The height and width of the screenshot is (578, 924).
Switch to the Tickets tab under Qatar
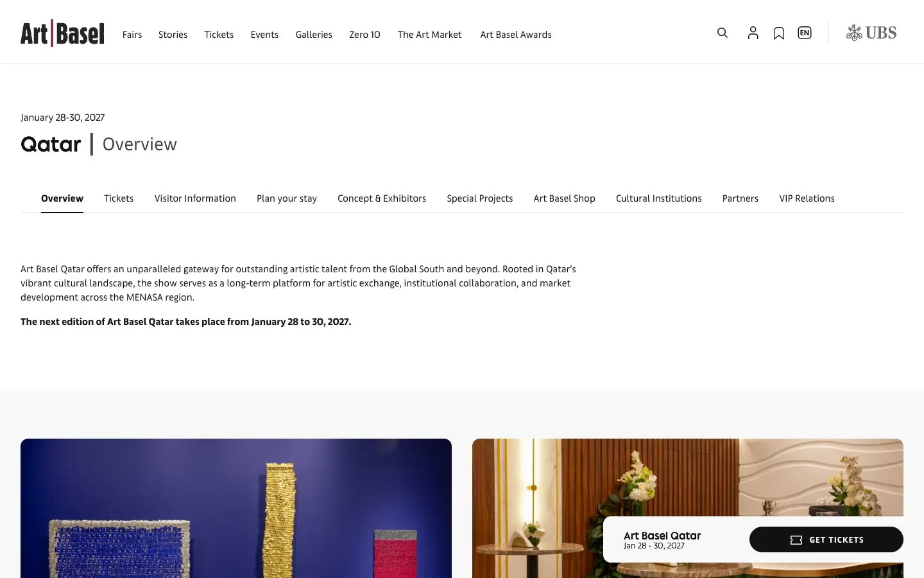coord(119,198)
